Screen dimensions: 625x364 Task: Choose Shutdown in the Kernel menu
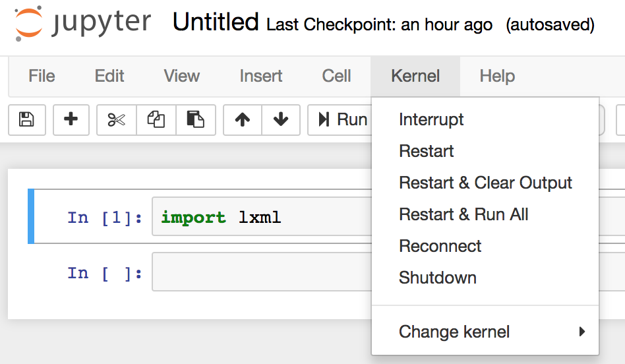click(485, 278)
